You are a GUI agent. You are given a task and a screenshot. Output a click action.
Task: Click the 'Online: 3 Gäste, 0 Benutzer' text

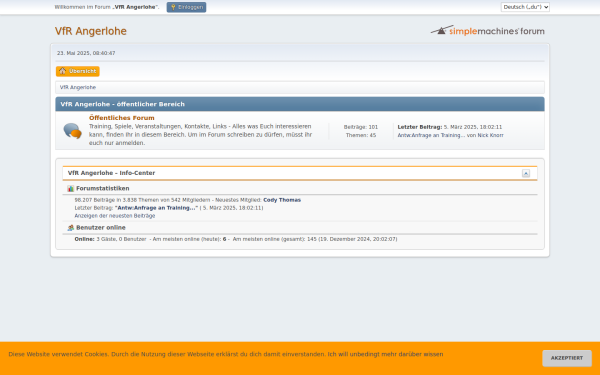(110, 239)
